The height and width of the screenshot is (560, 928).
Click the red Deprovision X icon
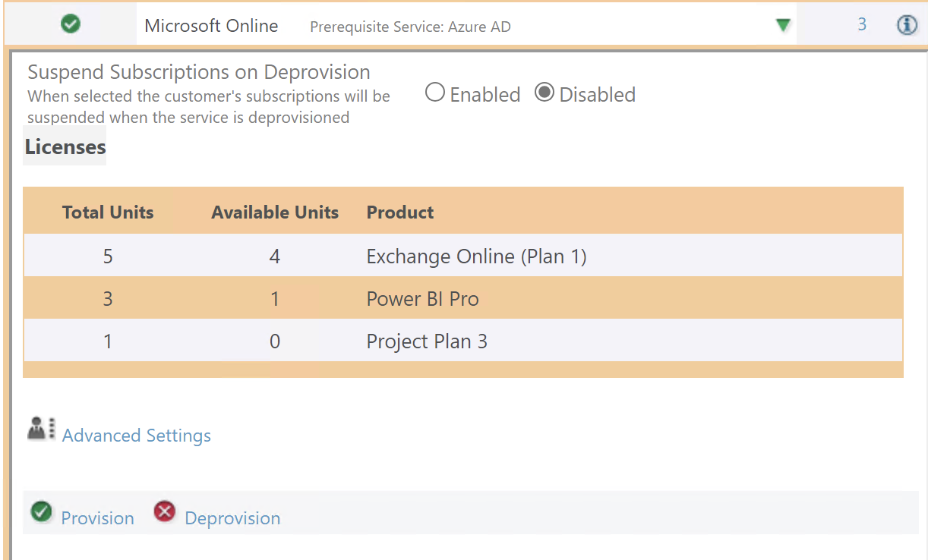click(x=164, y=512)
